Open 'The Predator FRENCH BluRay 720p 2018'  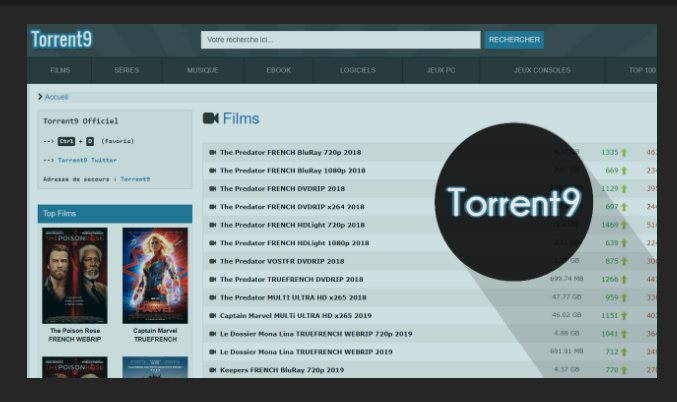tap(290, 152)
